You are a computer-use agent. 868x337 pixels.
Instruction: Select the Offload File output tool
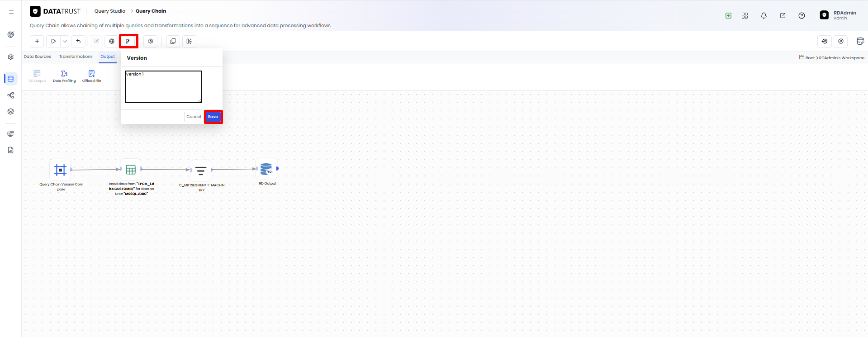[91, 76]
